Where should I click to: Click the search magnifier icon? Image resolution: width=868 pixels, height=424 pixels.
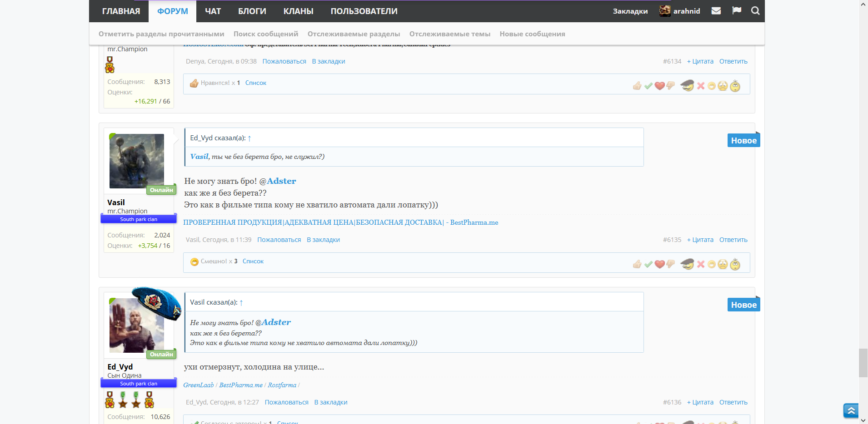click(x=755, y=11)
